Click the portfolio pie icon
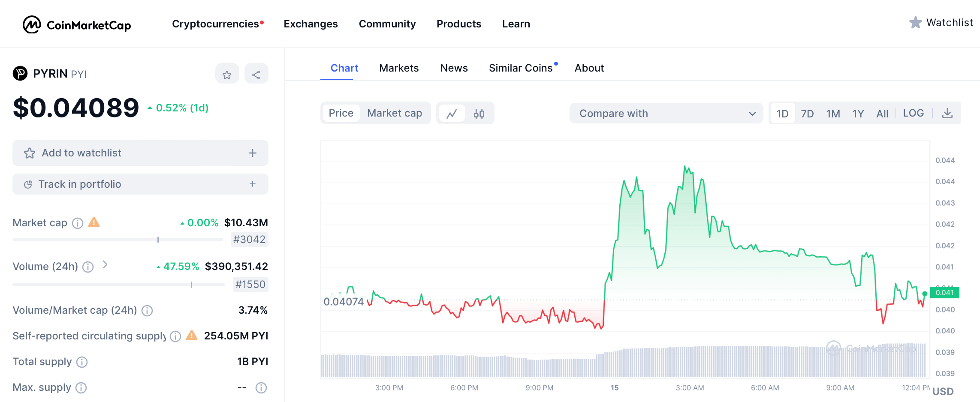 tap(28, 184)
